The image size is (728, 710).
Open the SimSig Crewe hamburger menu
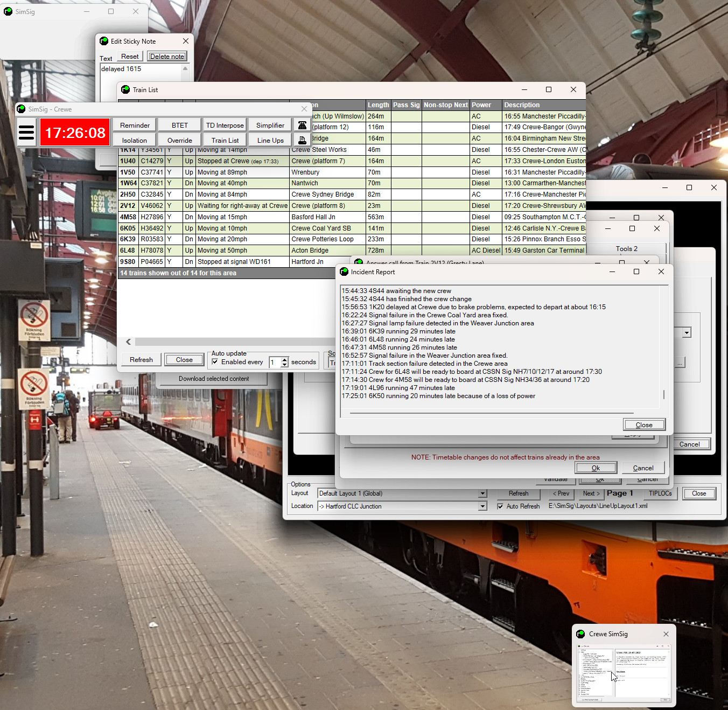click(26, 133)
